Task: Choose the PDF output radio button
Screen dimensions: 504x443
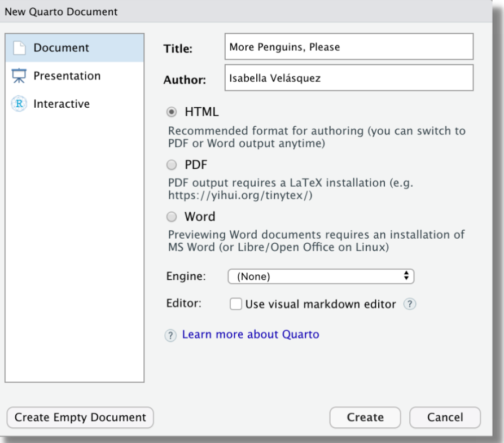Action: 172,165
